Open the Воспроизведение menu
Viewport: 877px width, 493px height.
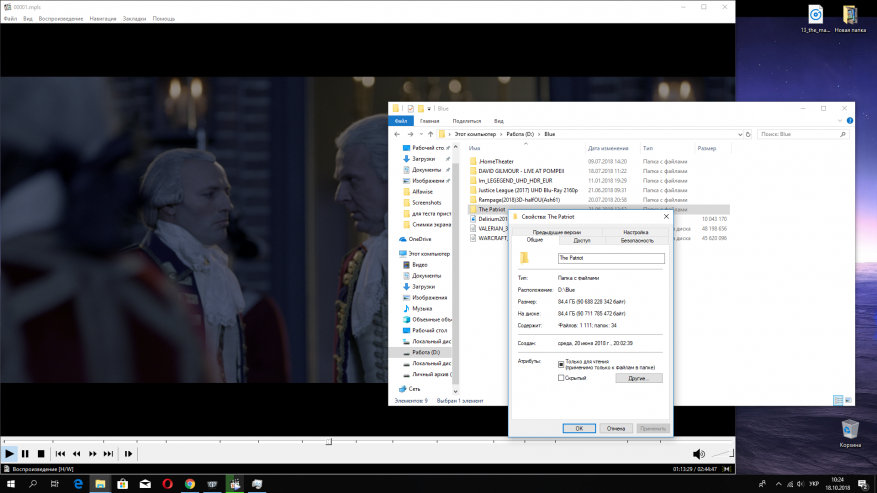pyautogui.click(x=60, y=18)
